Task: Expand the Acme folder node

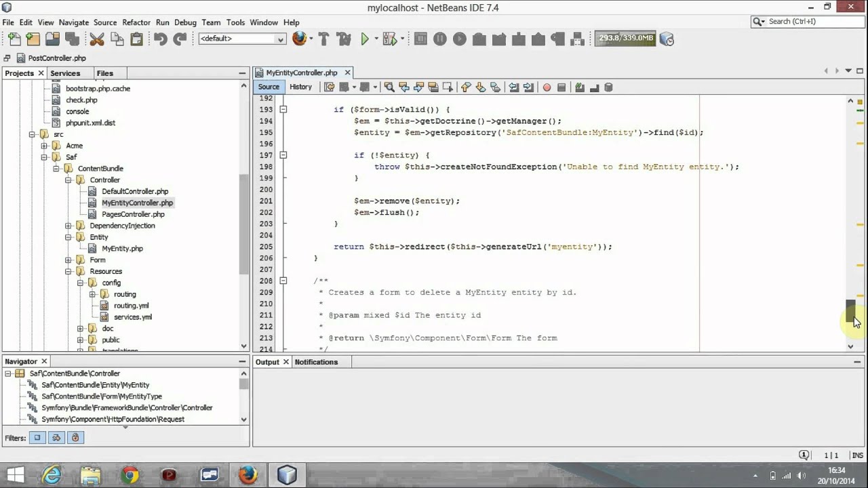Action: [44, 146]
